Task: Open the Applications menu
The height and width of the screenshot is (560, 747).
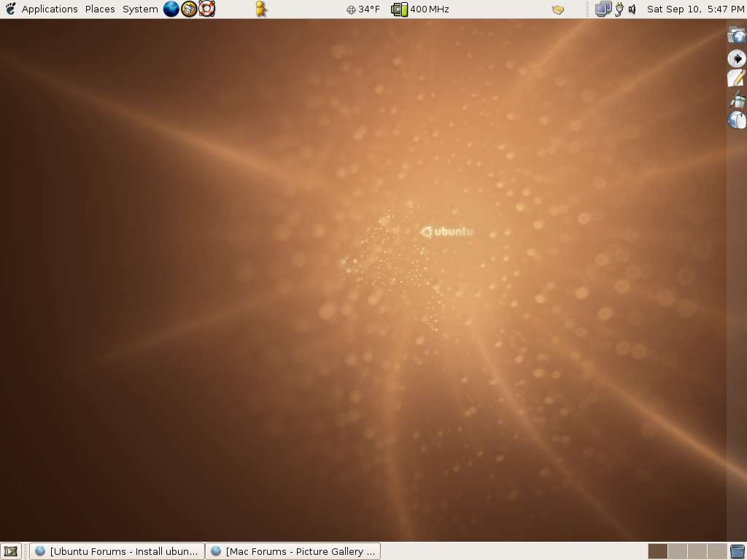Action: (50, 9)
